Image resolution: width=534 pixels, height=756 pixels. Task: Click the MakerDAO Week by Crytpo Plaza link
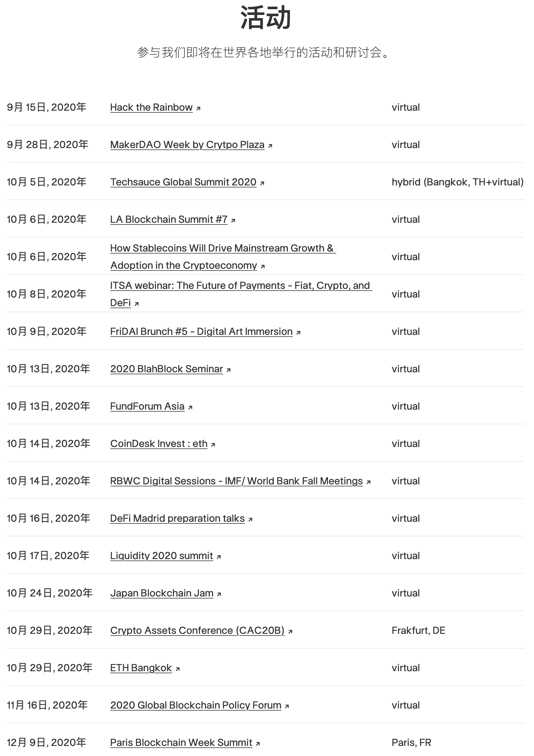point(187,145)
